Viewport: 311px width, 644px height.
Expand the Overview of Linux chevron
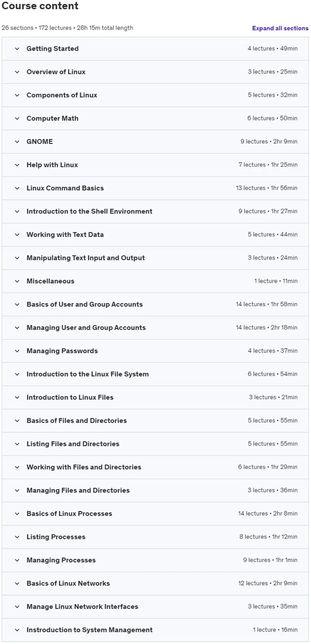[x=17, y=72]
